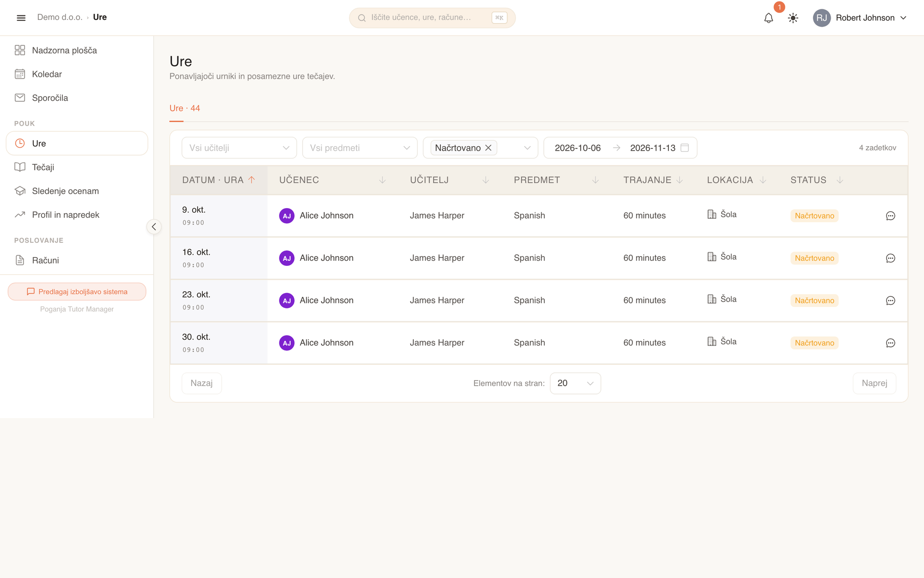Open Profil in napredek
Image resolution: width=924 pixels, height=578 pixels.
tap(77, 215)
